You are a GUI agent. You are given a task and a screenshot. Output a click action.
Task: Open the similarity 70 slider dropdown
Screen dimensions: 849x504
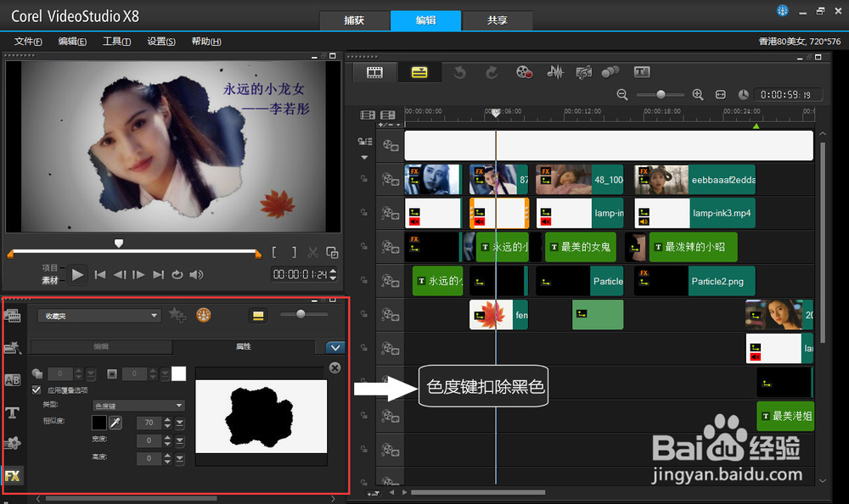point(180,423)
